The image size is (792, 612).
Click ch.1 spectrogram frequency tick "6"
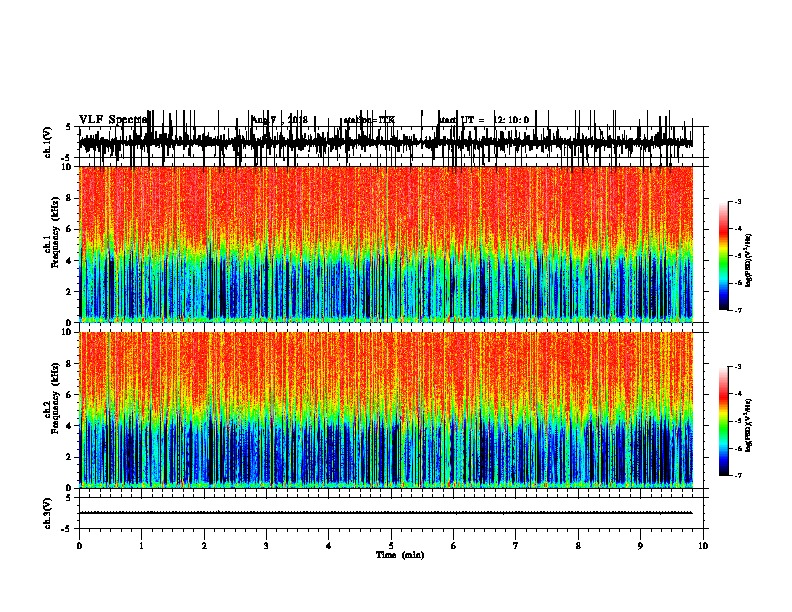point(69,230)
